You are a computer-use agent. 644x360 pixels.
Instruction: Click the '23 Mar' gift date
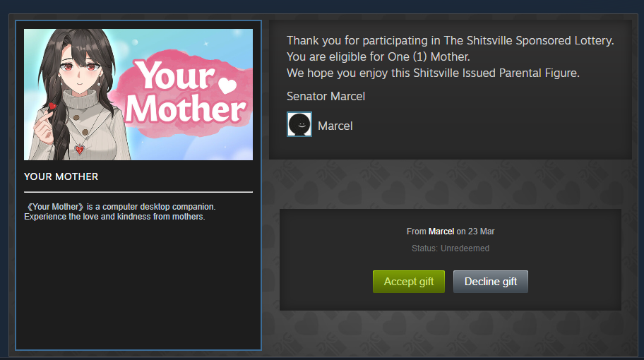(x=482, y=232)
